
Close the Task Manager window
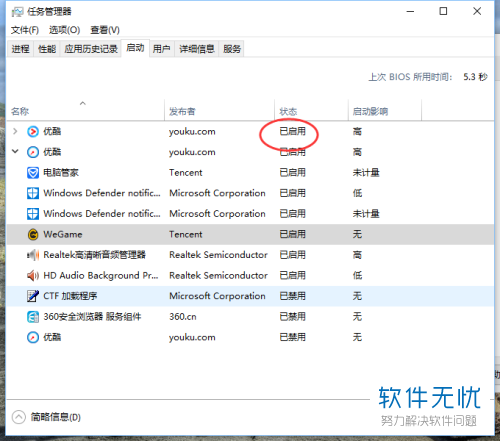(477, 11)
